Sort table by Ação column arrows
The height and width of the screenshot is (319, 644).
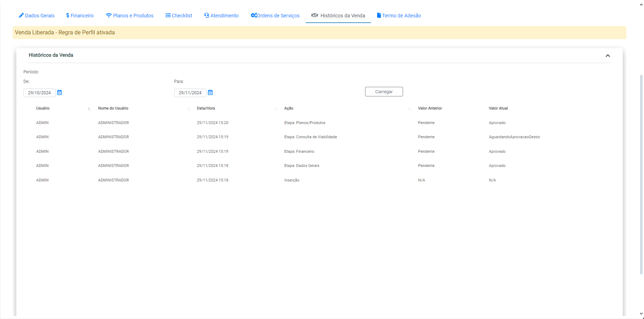(410, 109)
